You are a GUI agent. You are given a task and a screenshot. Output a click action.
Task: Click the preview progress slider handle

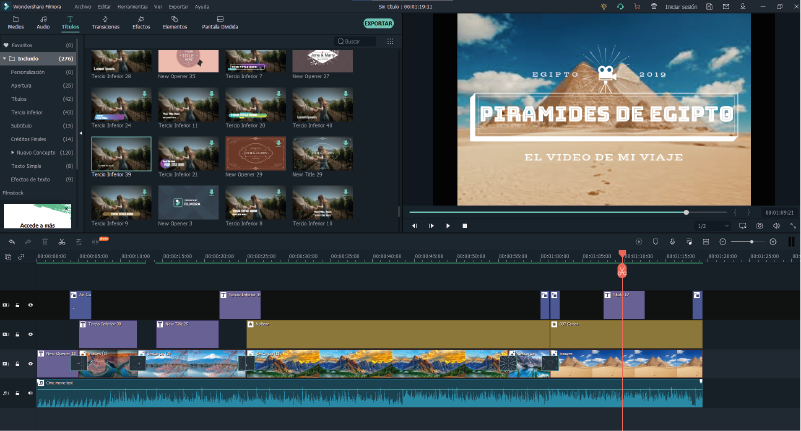tap(686, 212)
